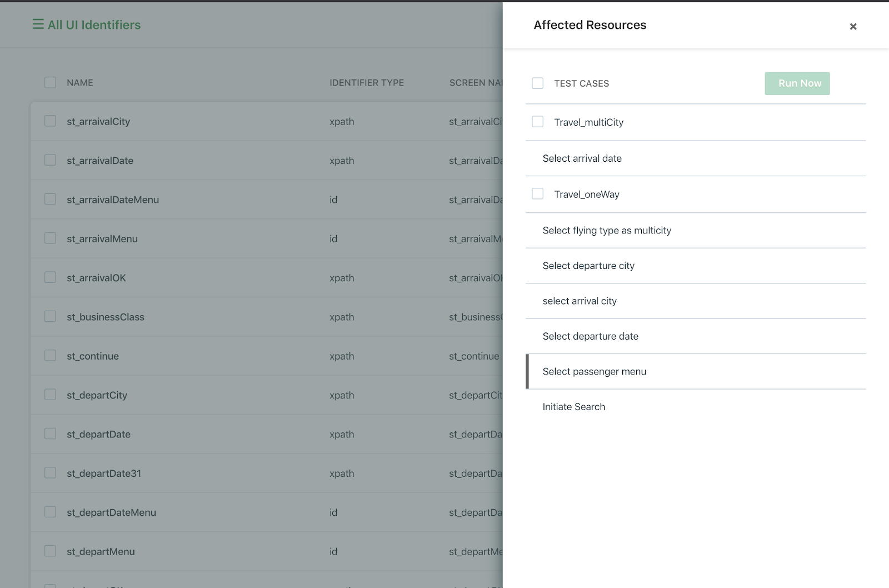Image resolution: width=889 pixels, height=588 pixels.
Task: Toggle the select-all checkbox beside NAME
Action: [50, 83]
